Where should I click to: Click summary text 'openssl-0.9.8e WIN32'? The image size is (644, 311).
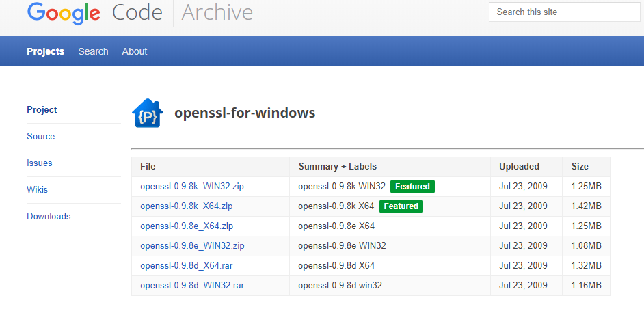[x=342, y=245]
